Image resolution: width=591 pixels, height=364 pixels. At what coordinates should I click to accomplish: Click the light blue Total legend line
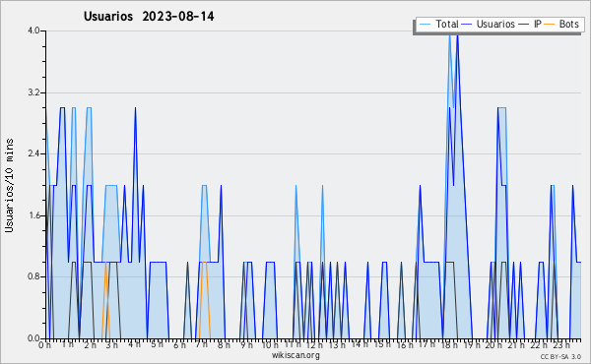[x=425, y=25]
